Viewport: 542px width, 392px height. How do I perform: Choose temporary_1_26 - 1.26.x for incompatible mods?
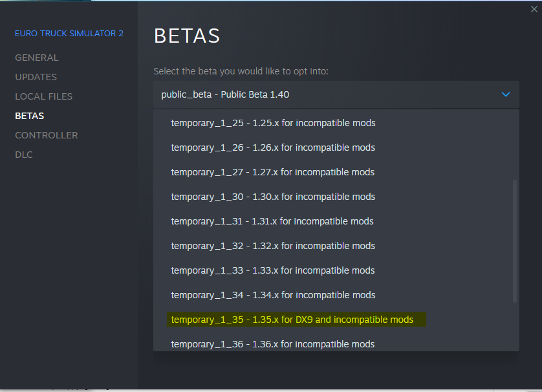coord(336,147)
